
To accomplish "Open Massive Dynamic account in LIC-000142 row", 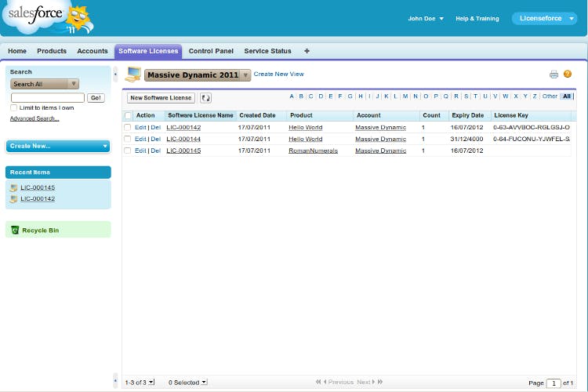I will 380,128.
